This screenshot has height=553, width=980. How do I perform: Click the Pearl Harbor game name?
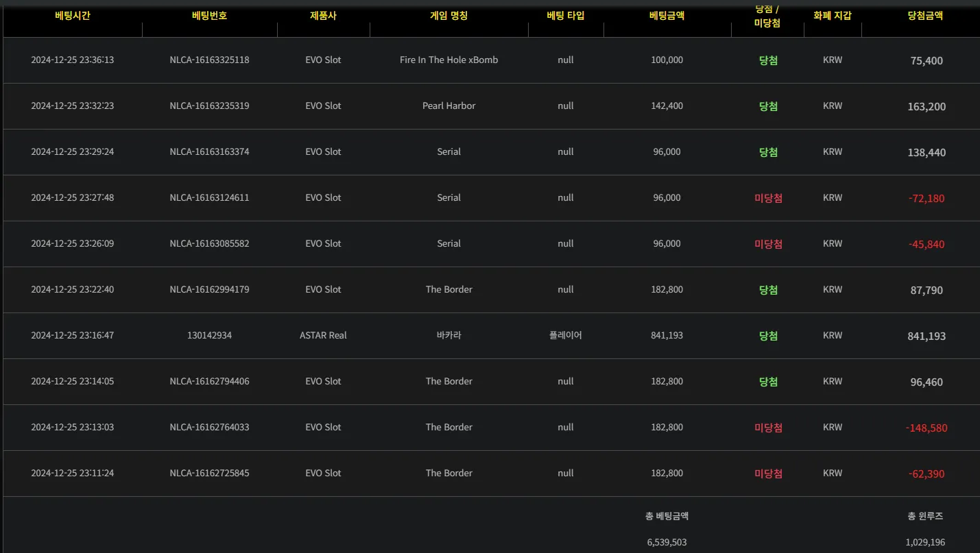coord(449,106)
